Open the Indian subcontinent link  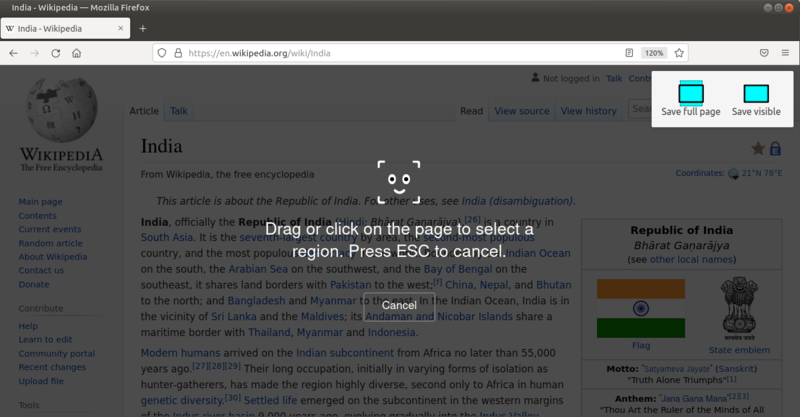[345, 353]
